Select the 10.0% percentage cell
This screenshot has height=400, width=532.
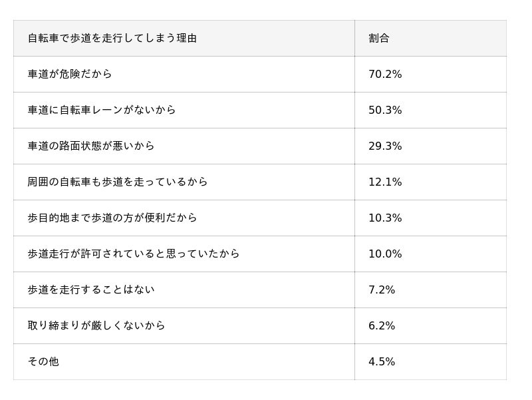(430, 254)
